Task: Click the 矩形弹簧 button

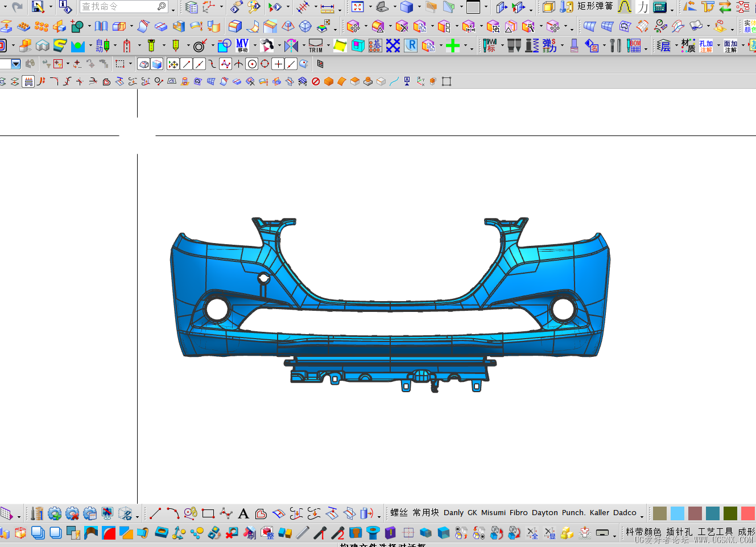Action: (595, 6)
